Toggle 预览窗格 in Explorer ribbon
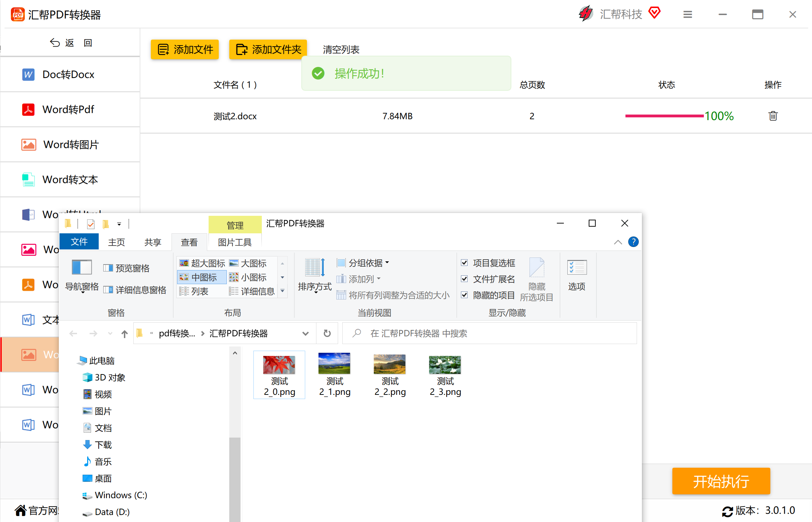This screenshot has height=522, width=812. coord(126,268)
